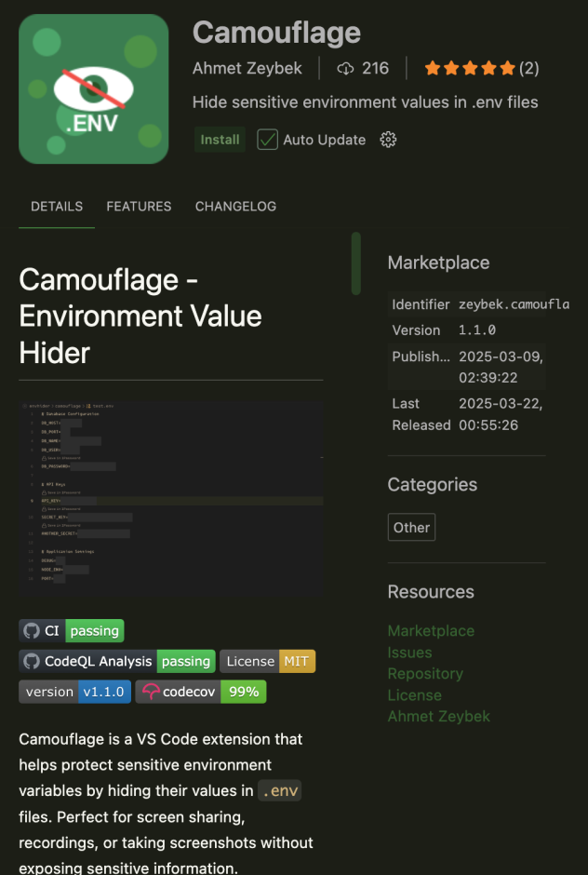Open the Issues resource link
588x875 pixels.
coord(409,653)
